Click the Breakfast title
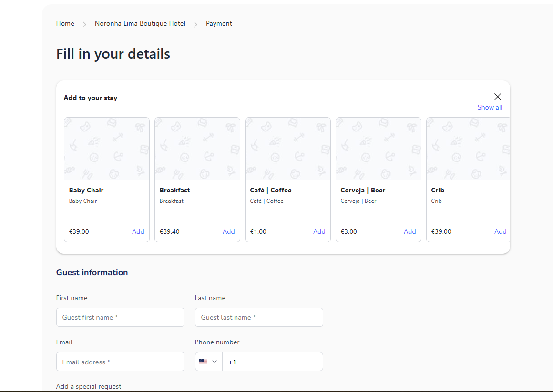This screenshot has width=553, height=392. 174,190
